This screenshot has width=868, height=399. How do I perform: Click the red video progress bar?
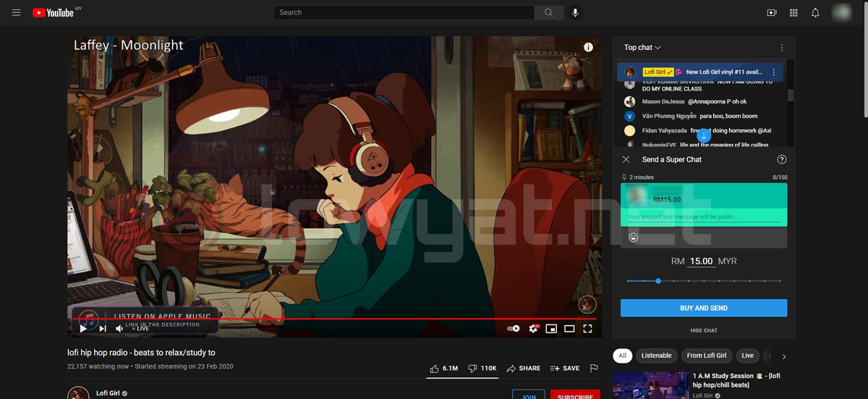[x=334, y=318]
